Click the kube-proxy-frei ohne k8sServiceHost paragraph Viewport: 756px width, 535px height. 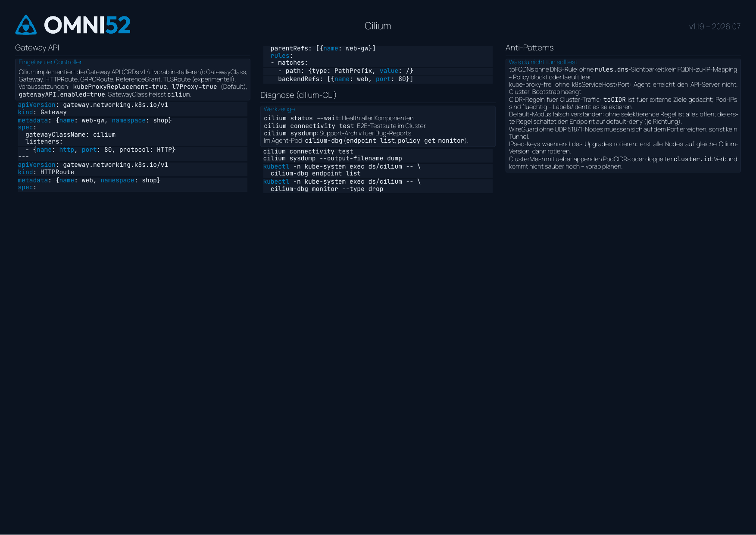(623, 88)
